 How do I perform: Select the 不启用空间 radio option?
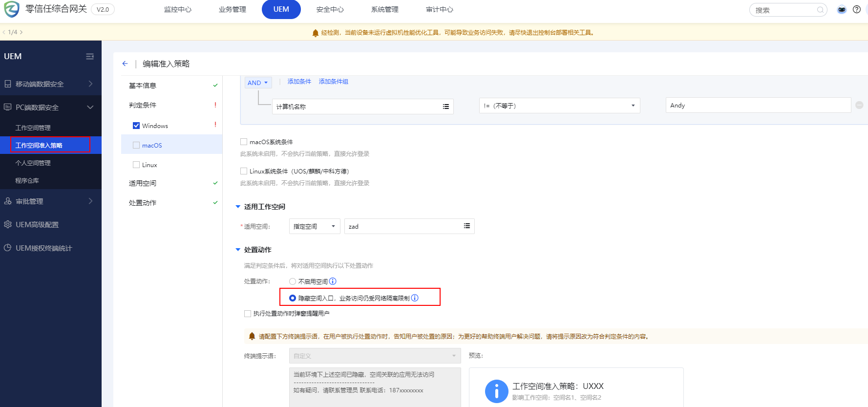click(x=293, y=281)
